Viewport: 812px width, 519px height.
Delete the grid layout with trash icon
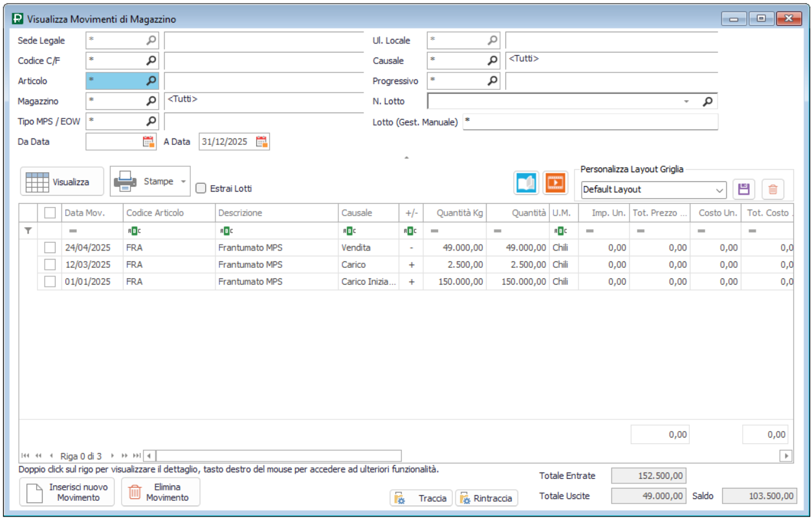(x=773, y=190)
